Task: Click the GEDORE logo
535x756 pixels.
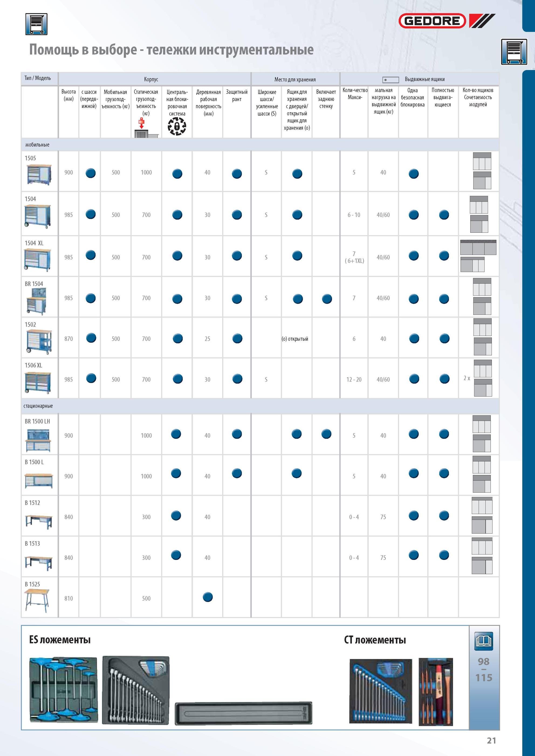Action: click(447, 21)
